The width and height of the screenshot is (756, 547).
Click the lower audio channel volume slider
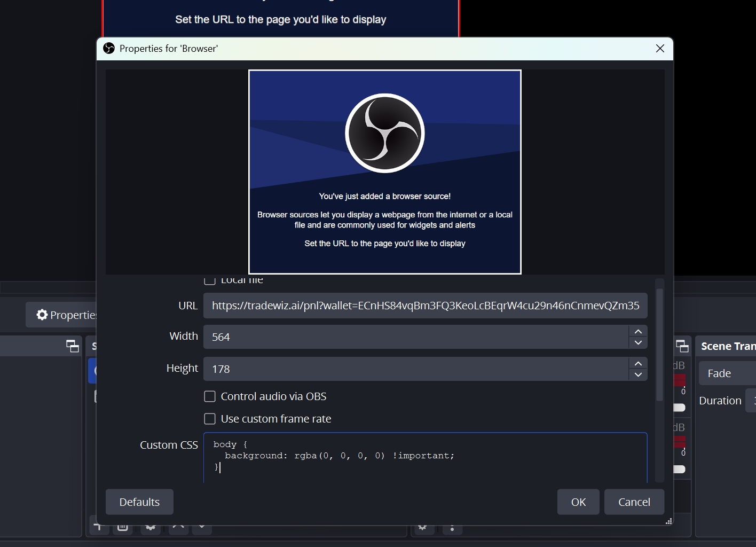tap(679, 469)
